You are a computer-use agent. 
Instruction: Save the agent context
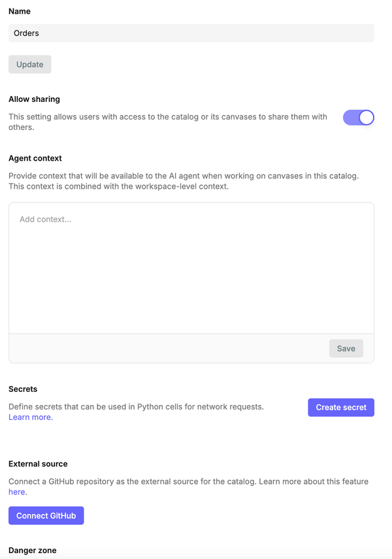point(346,348)
